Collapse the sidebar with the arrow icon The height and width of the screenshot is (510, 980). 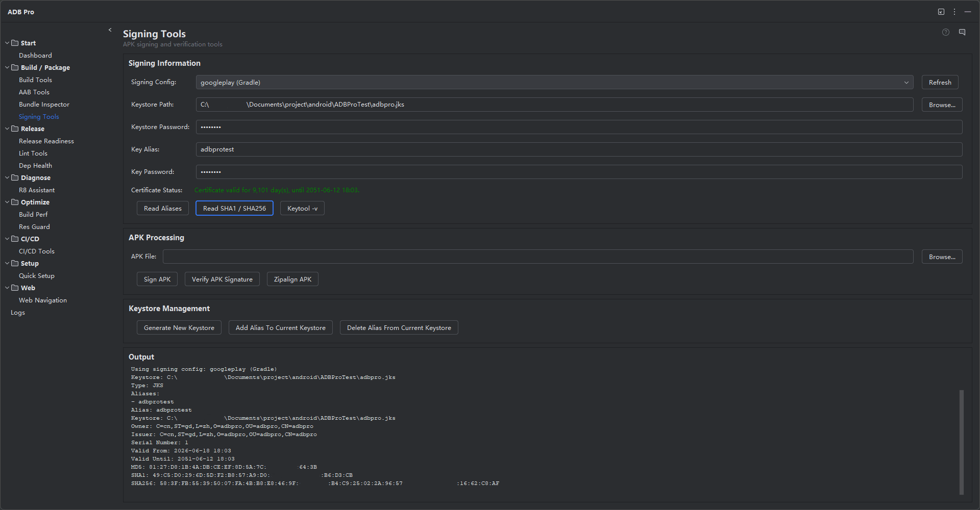[x=110, y=30]
